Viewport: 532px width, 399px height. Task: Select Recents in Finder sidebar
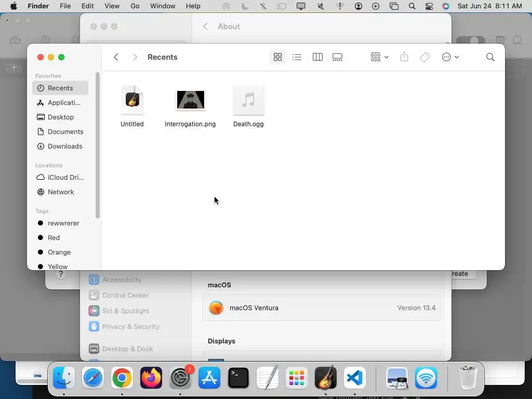pyautogui.click(x=60, y=88)
